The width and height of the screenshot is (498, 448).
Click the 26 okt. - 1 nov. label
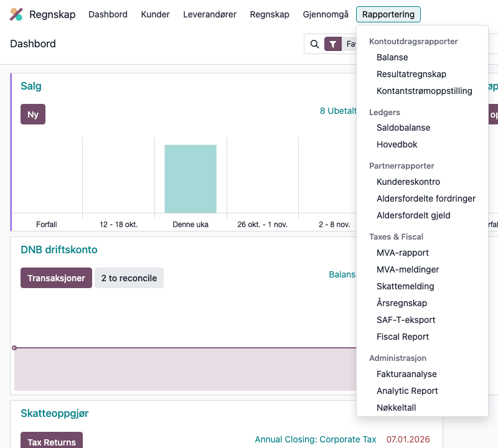coord(262,225)
